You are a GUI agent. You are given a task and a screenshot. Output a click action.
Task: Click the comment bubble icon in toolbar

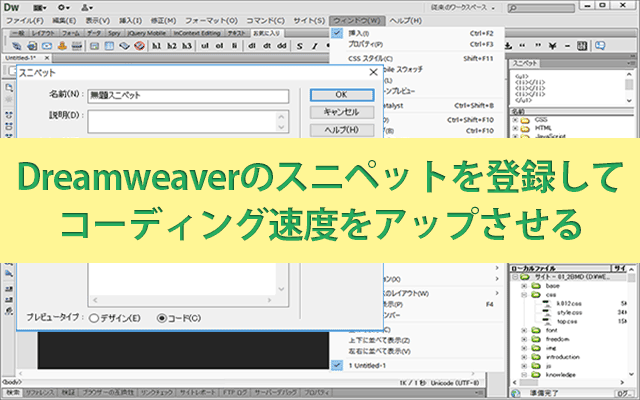click(600, 46)
